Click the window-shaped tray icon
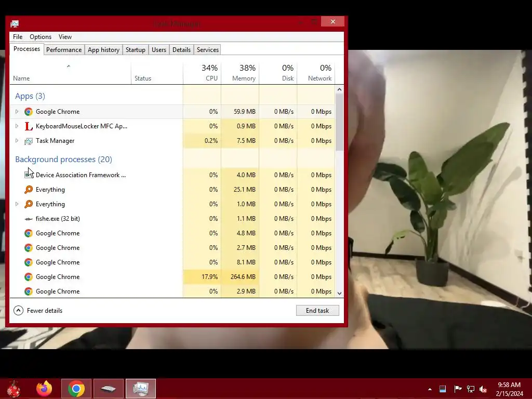Viewport: 532px width, 399px height. pos(443,389)
